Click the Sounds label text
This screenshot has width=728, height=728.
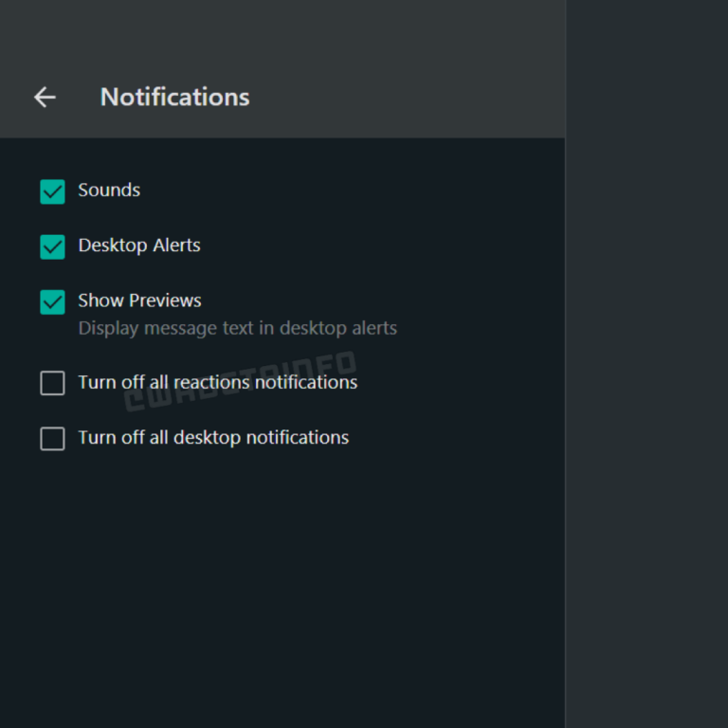click(109, 191)
